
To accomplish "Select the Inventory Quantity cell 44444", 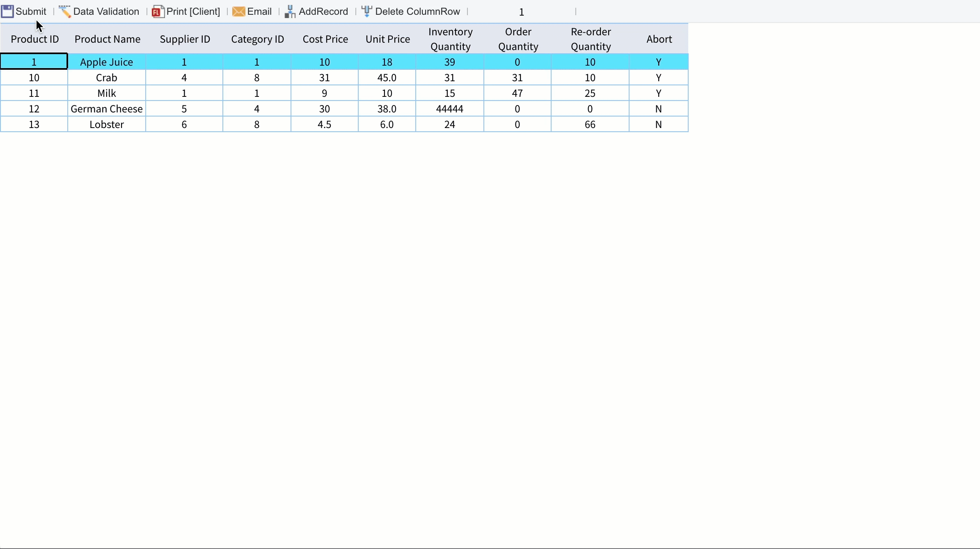I will tap(450, 109).
